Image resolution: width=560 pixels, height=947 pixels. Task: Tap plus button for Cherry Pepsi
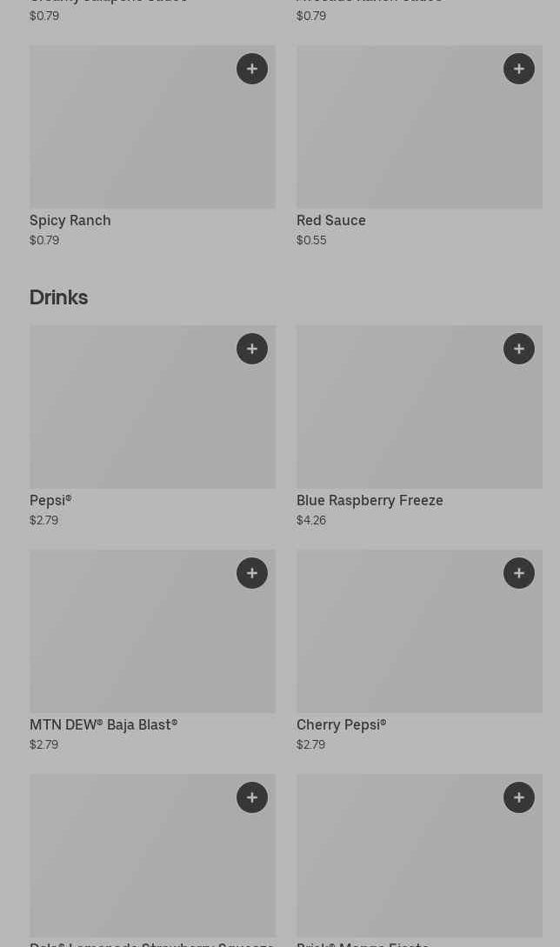(x=519, y=573)
